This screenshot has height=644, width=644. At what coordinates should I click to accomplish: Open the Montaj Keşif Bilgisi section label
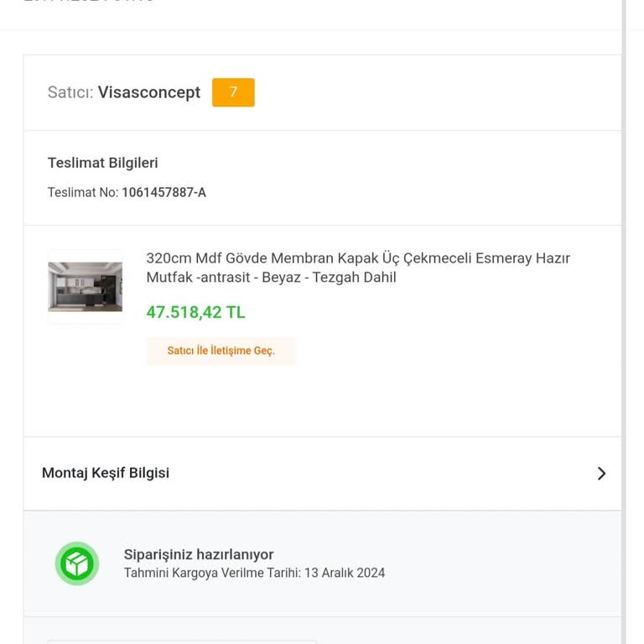click(106, 473)
